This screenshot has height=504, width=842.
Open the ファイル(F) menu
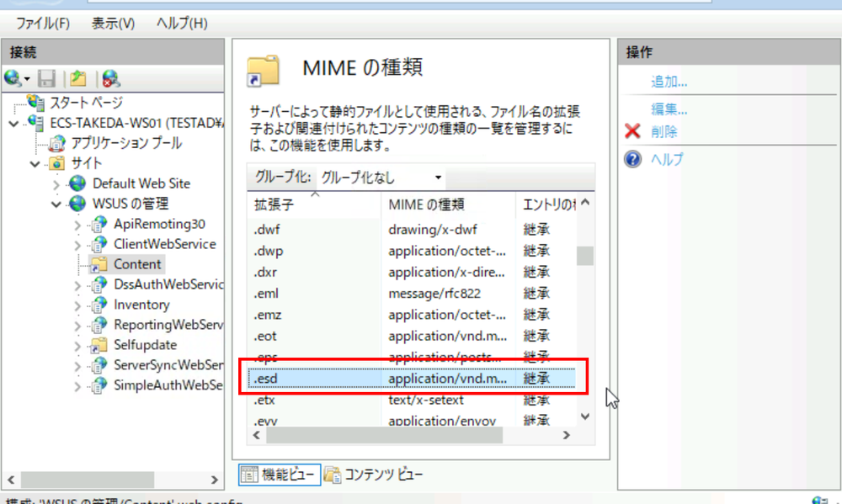click(x=43, y=23)
